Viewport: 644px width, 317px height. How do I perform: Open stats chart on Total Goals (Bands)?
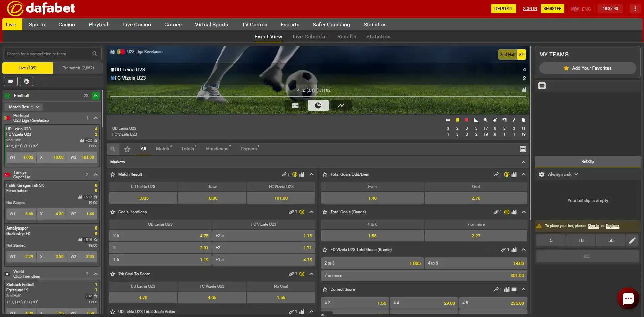pos(514,212)
